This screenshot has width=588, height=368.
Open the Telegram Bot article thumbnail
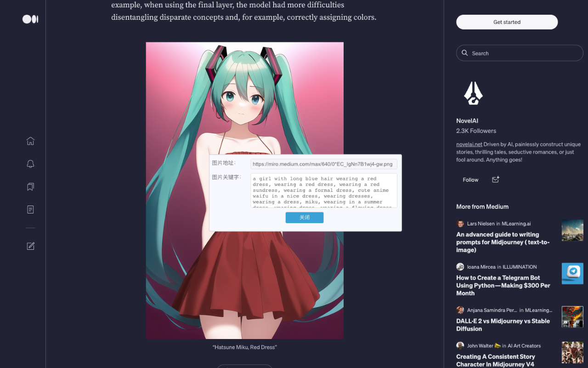572,274
